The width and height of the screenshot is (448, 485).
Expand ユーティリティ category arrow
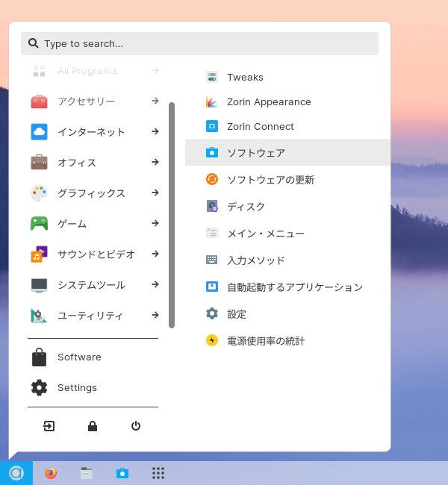[155, 315]
